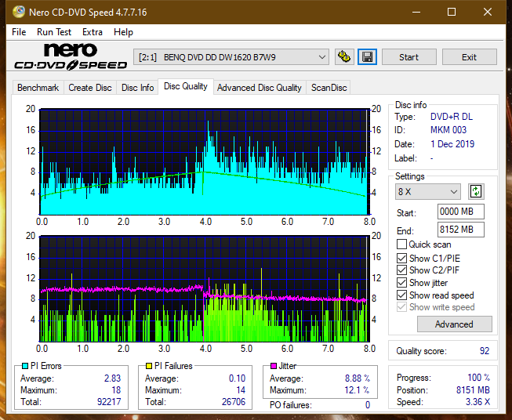This screenshot has width=512, height=420.
Task: Click the disc ID text MKM 003
Action: pos(448,130)
